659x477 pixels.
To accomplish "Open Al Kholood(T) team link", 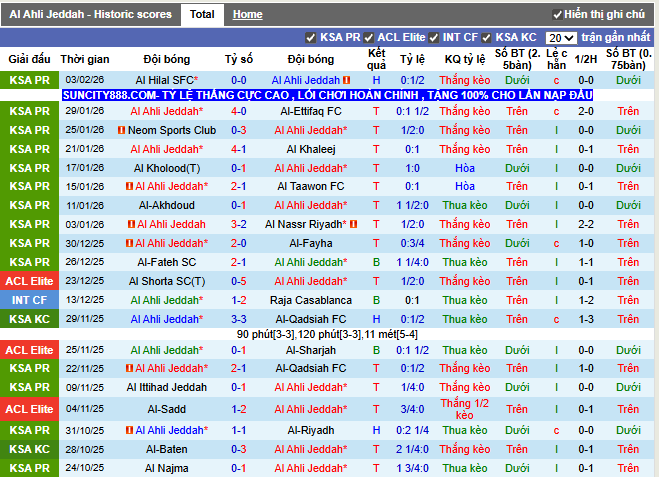I will 166,169.
